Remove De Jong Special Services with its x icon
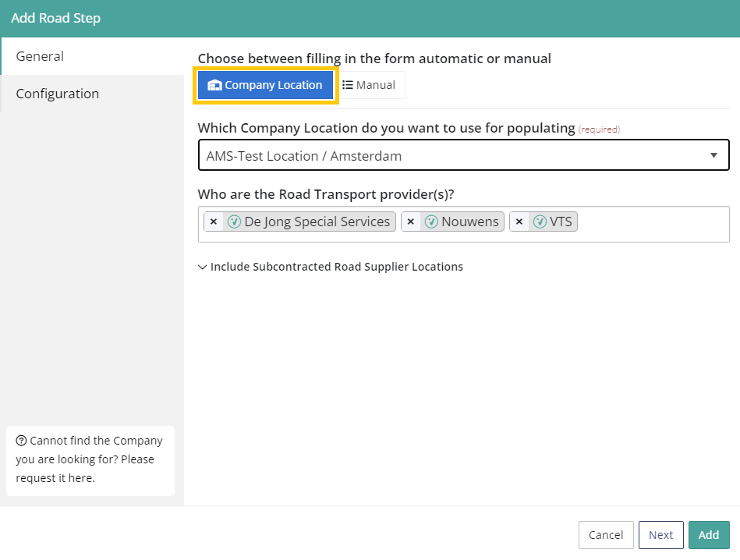Image resolution: width=740 pixels, height=560 pixels. tap(214, 222)
